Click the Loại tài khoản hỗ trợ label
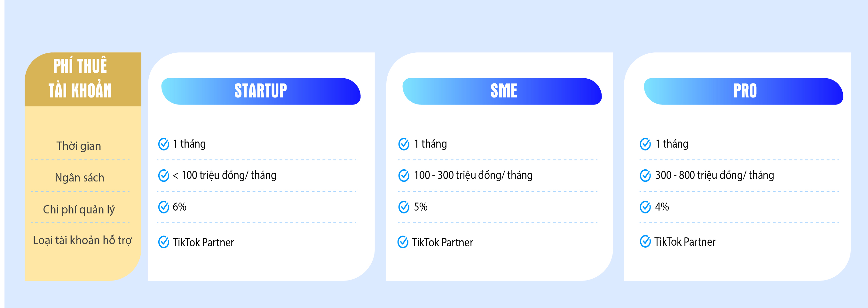The image size is (868, 308). pyautogui.click(x=82, y=240)
